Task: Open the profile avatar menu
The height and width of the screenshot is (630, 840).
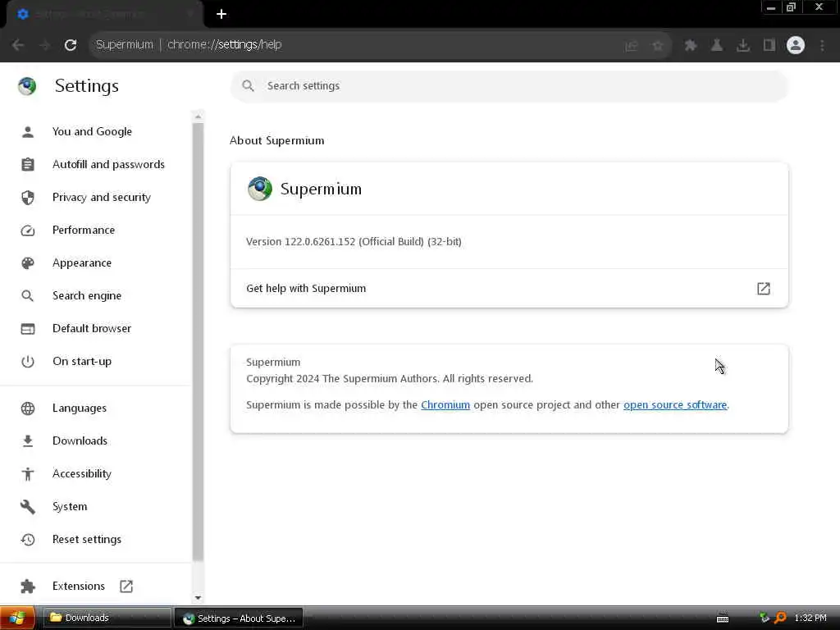Action: (796, 45)
